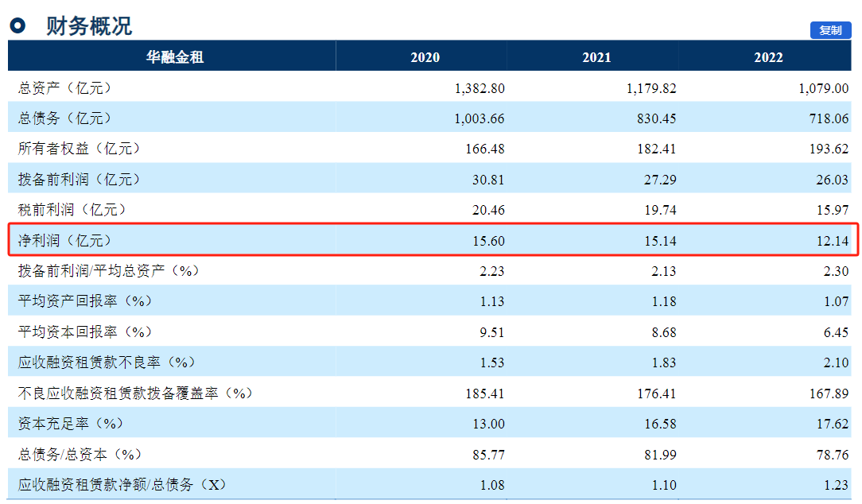Click the asset return value 1.18
This screenshot has height=504, width=862.
pos(663,302)
